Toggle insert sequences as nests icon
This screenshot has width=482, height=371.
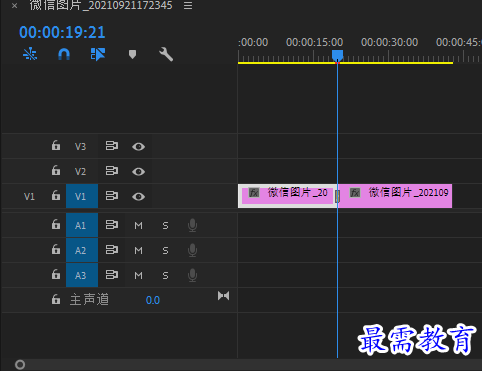pos(30,54)
